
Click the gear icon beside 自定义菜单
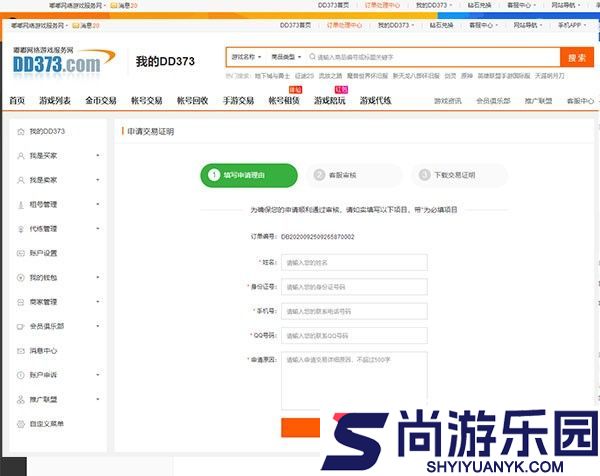point(21,424)
